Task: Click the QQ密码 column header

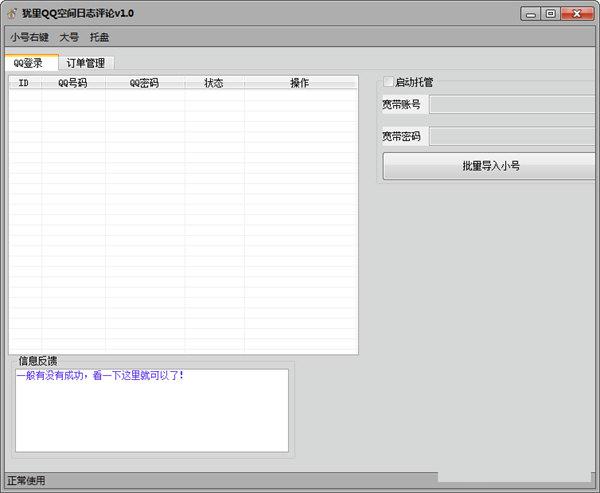Action: click(145, 83)
